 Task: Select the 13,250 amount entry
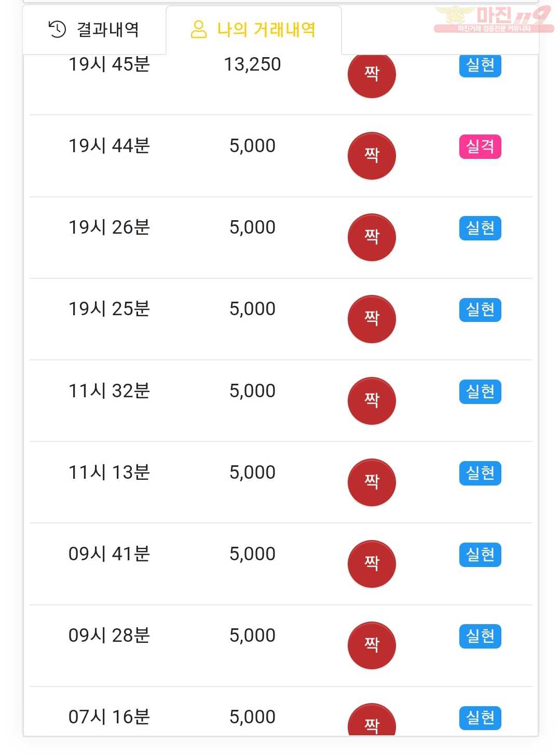252,64
